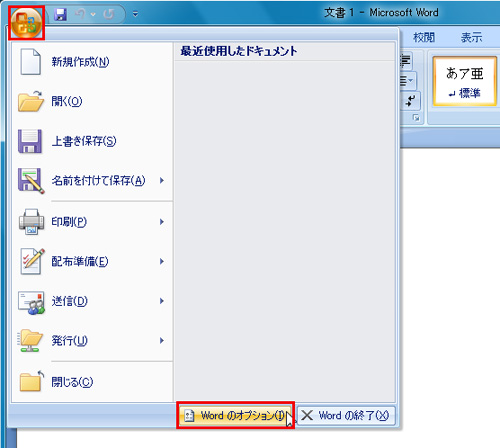Expand the 配布準備 submenu arrow
This screenshot has width=500, height=448.
162,261
